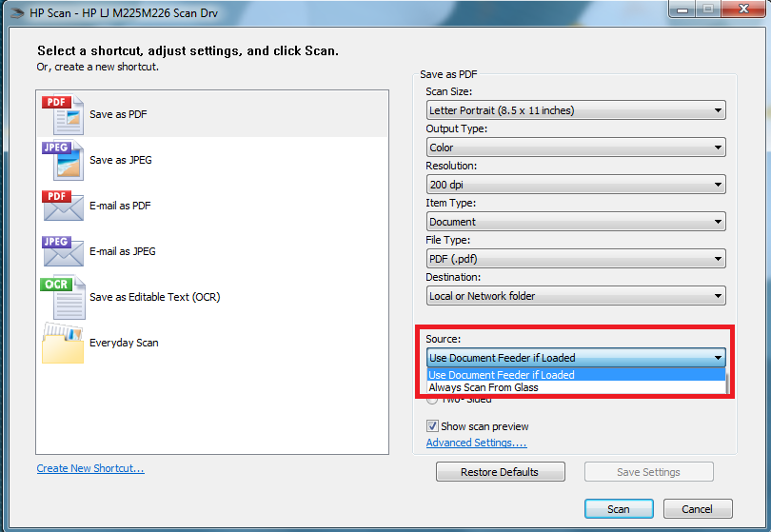Select the E-mail as PDF label text
Viewport: 771px width, 532px height.
point(120,206)
